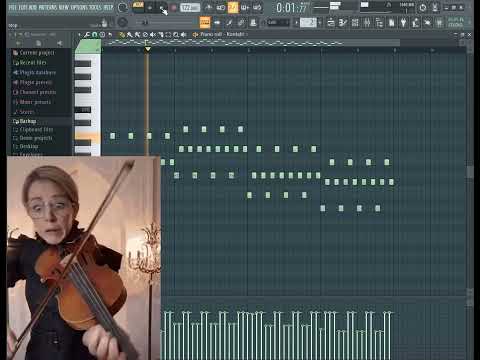This screenshot has width=480, height=360.
Task: Open the TOOLS menu
Action: (x=96, y=7)
